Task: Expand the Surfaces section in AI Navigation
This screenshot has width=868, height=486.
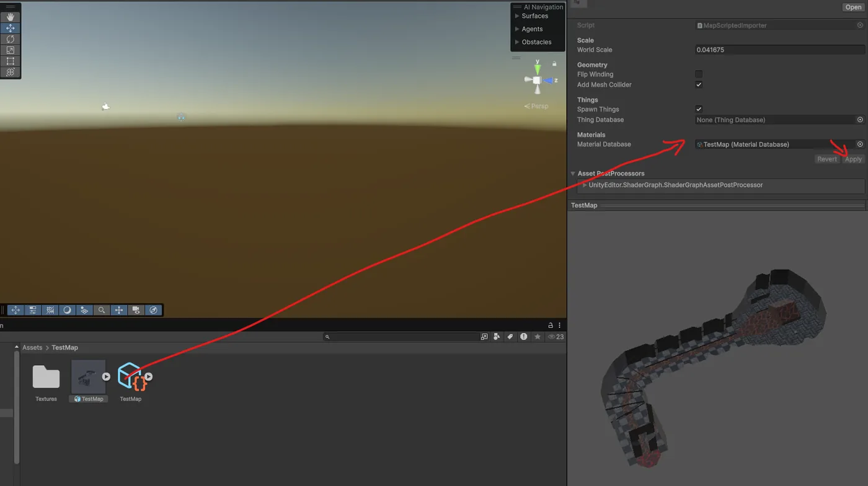Action: pos(517,16)
